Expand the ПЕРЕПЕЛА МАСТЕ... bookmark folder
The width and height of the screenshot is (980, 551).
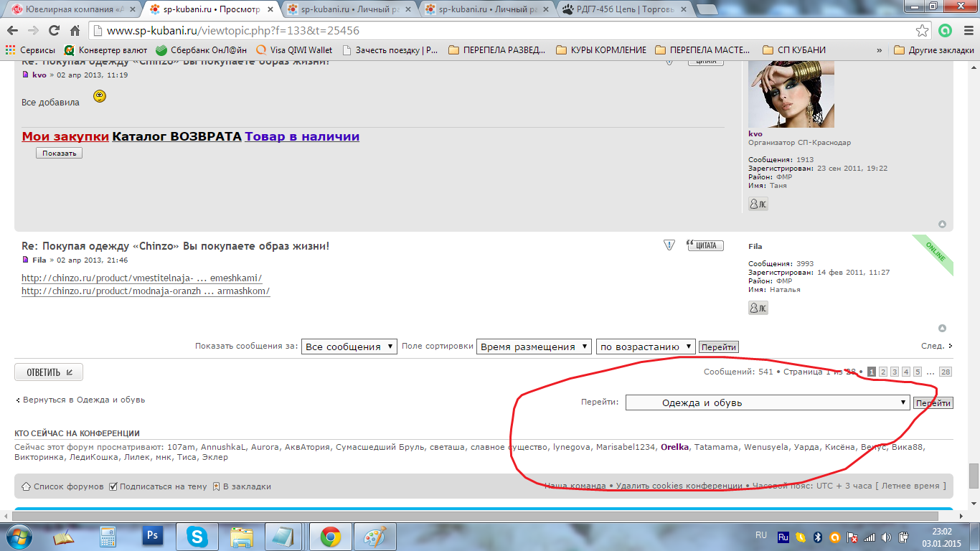pyautogui.click(x=703, y=50)
